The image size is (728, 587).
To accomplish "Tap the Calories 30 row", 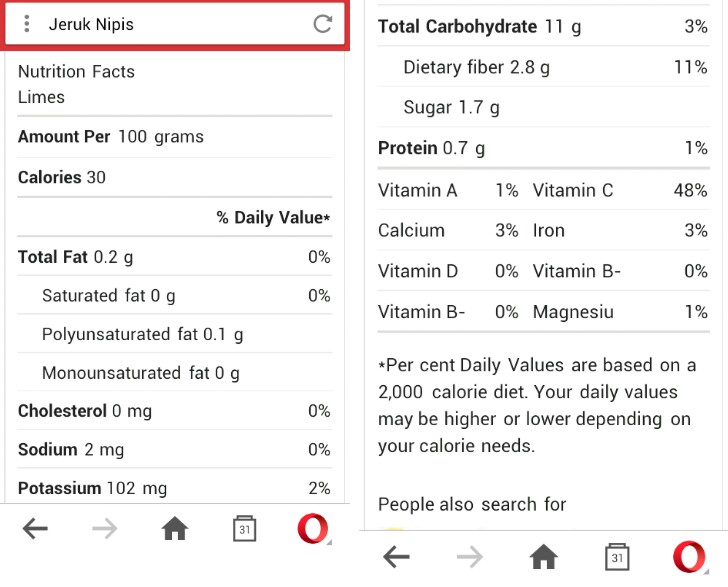I will tap(175, 177).
